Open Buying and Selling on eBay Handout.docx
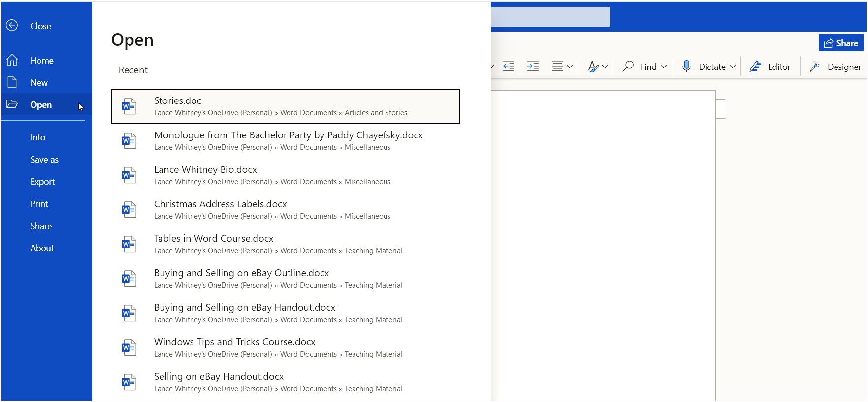This screenshot has height=402, width=868. 285,313
